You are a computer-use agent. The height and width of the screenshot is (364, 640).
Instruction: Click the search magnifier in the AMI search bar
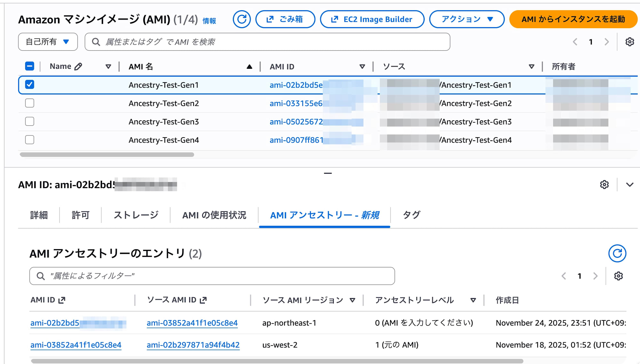click(96, 42)
